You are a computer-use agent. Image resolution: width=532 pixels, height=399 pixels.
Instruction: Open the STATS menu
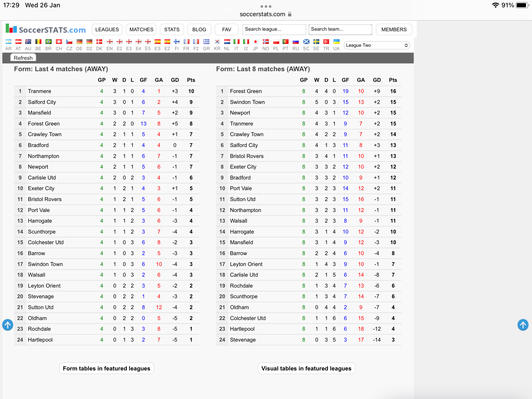coord(172,29)
